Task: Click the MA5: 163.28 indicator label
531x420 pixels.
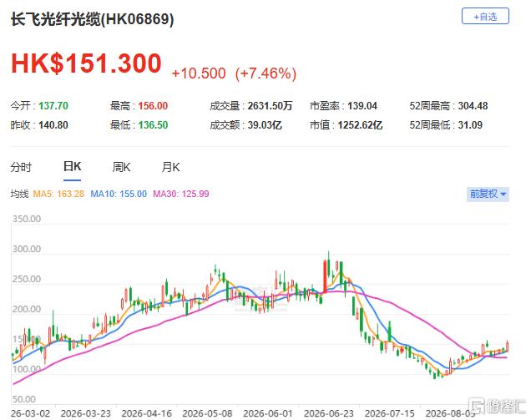Action: [x=58, y=194]
